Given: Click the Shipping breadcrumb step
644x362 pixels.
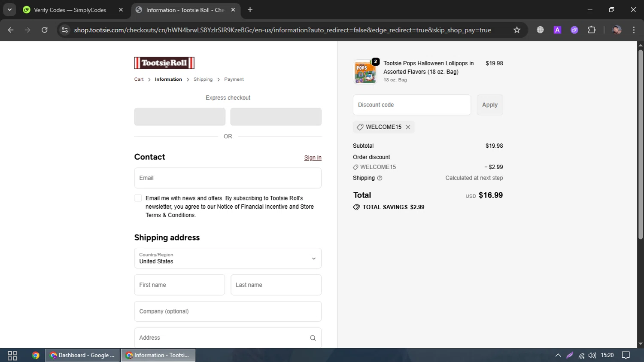Looking at the screenshot, I should pos(203,79).
